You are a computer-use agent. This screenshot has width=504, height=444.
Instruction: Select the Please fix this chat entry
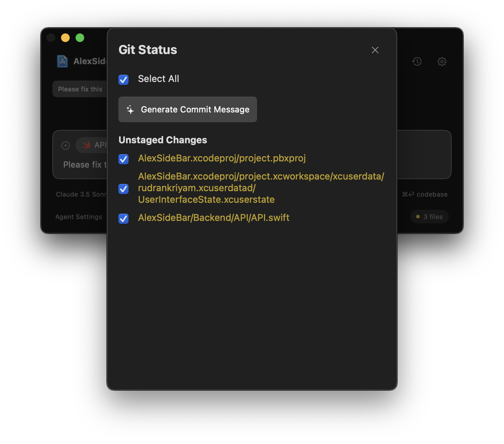point(80,89)
